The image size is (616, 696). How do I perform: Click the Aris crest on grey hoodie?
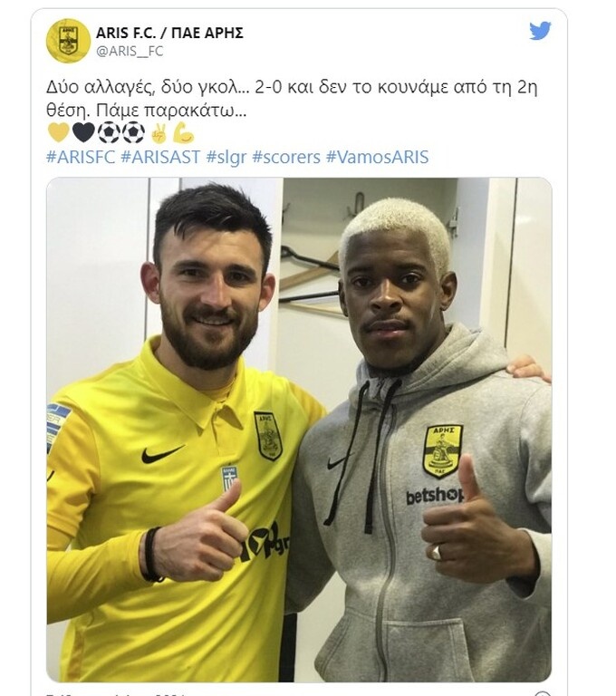(x=442, y=451)
